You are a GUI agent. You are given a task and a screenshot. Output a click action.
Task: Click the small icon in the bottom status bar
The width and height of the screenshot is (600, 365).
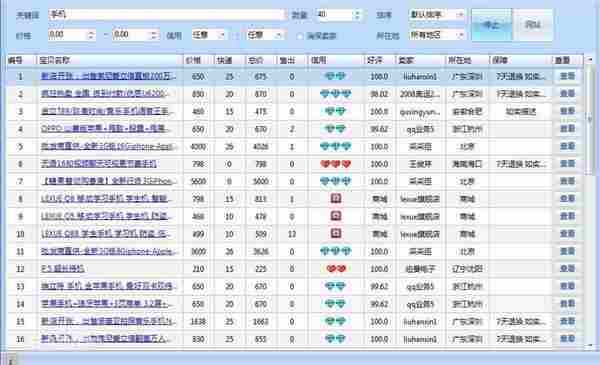pyautogui.click(x=11, y=360)
